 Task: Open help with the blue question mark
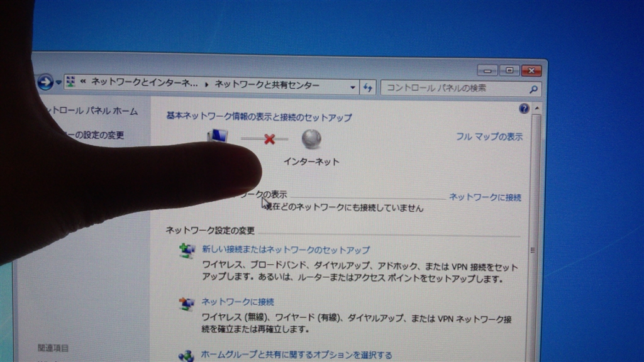[524, 108]
